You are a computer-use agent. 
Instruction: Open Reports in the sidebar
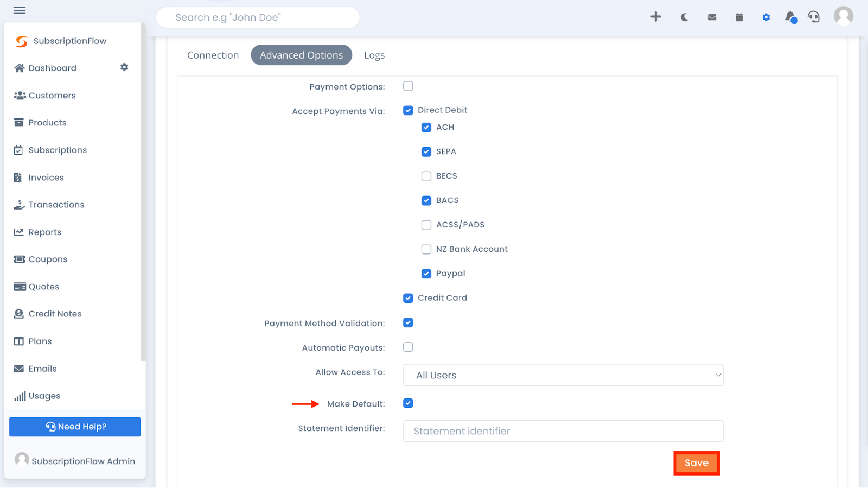[45, 232]
